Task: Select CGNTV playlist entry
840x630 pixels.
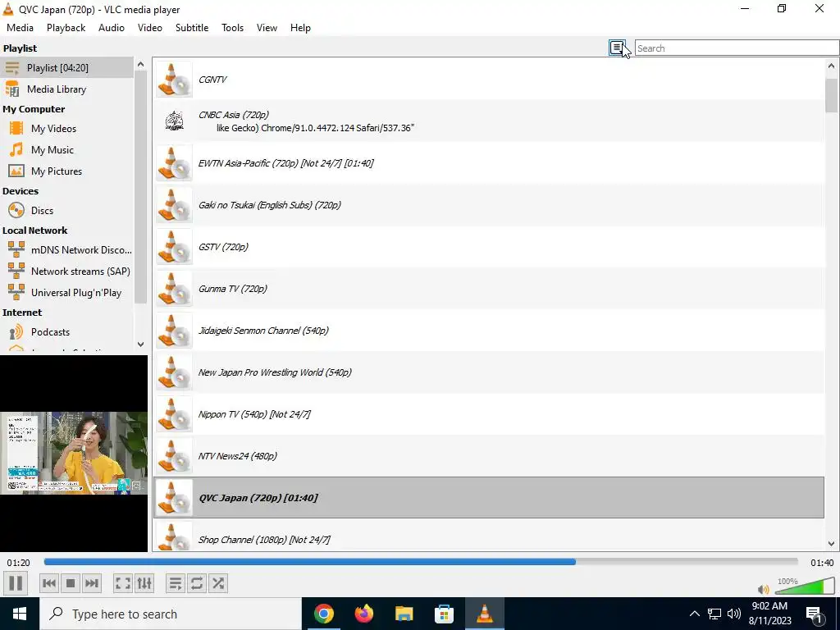Action: pos(489,80)
